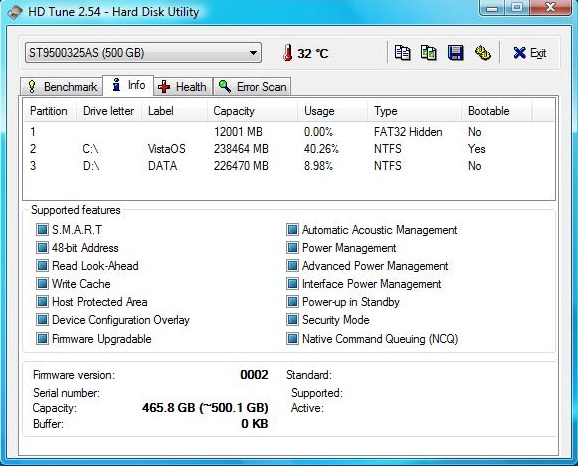Image resolution: width=578 pixels, height=466 pixels.
Task: Toggle the Firmware Upgradable checkbox
Action: 42,338
